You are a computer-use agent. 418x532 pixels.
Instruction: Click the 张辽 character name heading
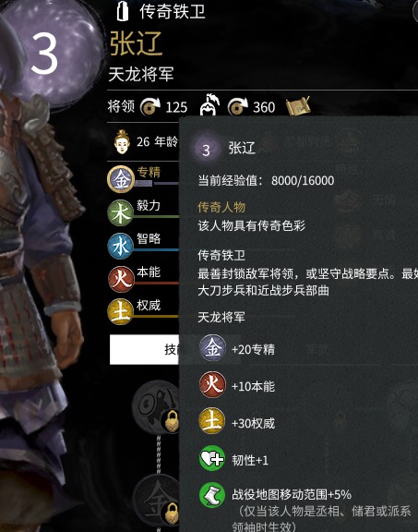[137, 43]
